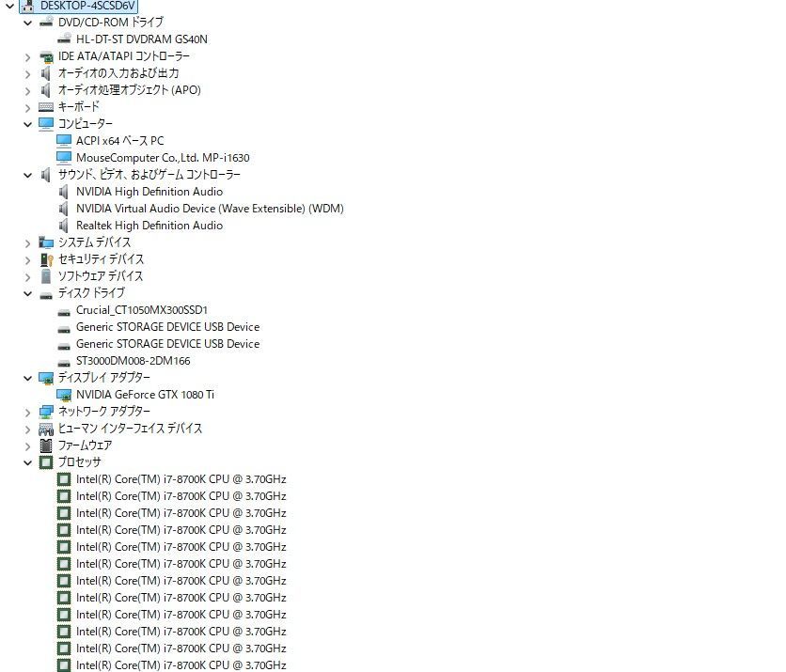Click the ディスプレイ アダプター category icon

pos(46,378)
